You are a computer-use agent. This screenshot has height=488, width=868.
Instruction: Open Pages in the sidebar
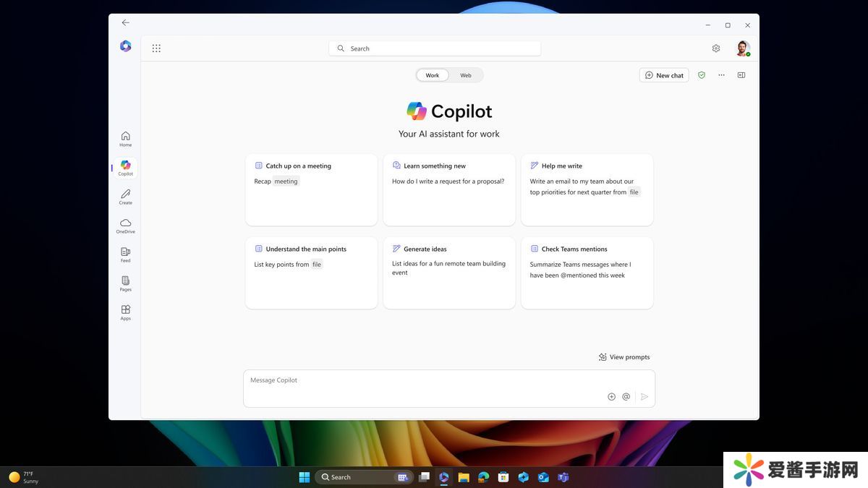pos(125,283)
